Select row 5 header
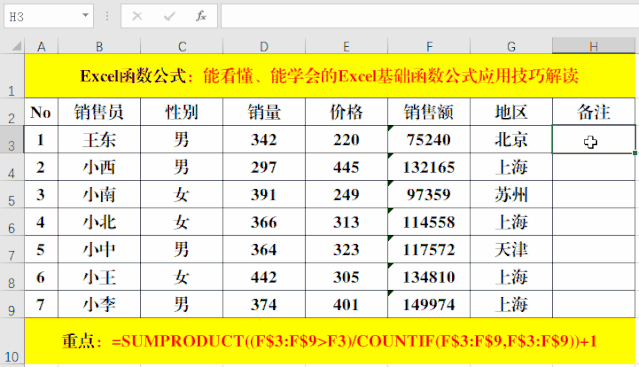Viewport: 639px width, 367px height. [12, 194]
